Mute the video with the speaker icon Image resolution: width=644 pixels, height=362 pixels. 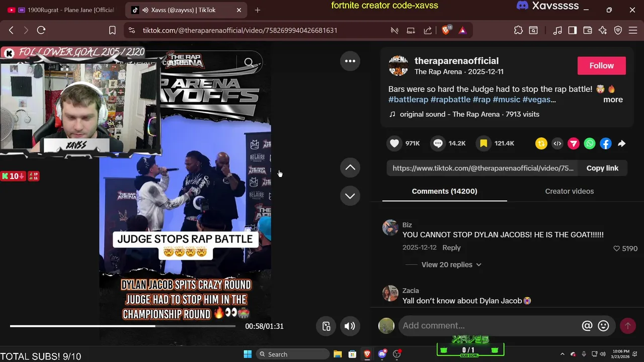click(x=350, y=326)
